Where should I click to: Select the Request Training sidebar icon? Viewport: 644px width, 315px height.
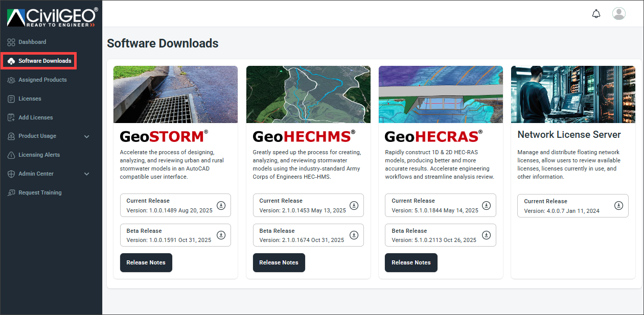point(10,192)
